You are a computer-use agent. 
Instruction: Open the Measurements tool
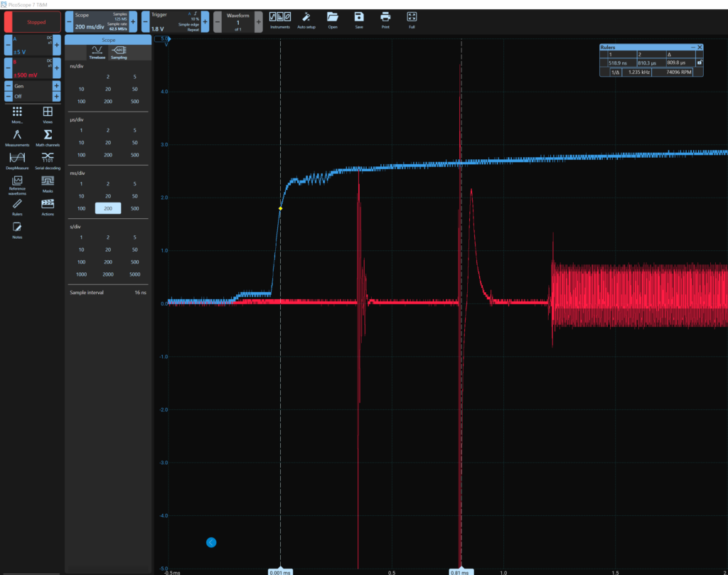[x=17, y=138]
